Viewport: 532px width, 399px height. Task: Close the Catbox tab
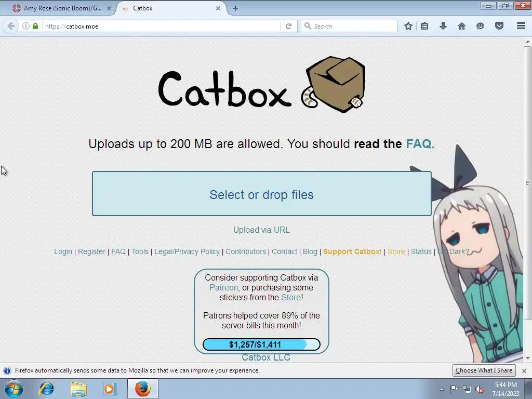click(x=218, y=8)
